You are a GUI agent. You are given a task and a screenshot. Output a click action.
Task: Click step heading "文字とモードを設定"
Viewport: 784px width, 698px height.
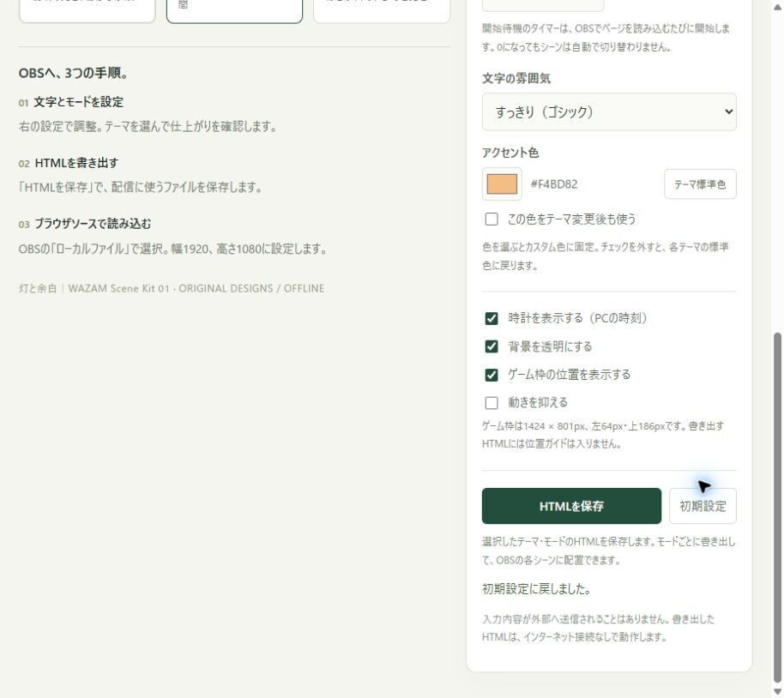coord(79,102)
